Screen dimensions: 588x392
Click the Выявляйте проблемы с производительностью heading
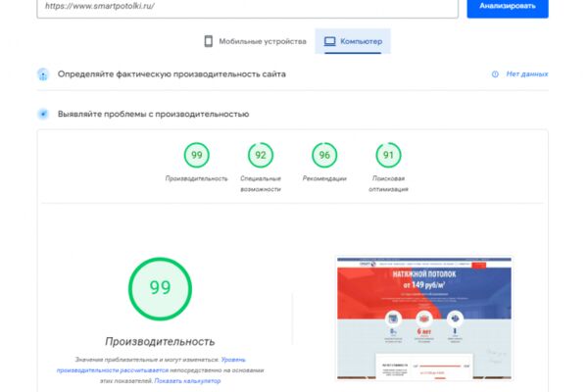coord(154,114)
